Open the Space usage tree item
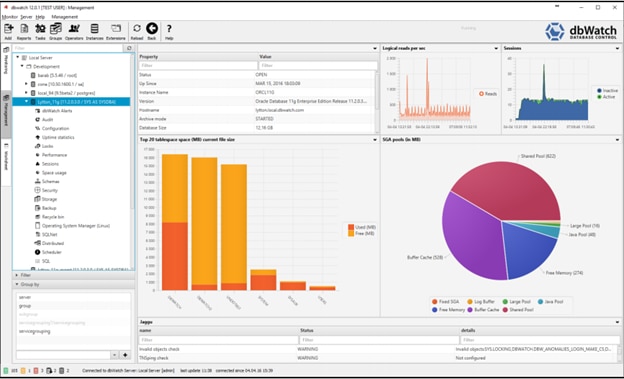 (54, 173)
